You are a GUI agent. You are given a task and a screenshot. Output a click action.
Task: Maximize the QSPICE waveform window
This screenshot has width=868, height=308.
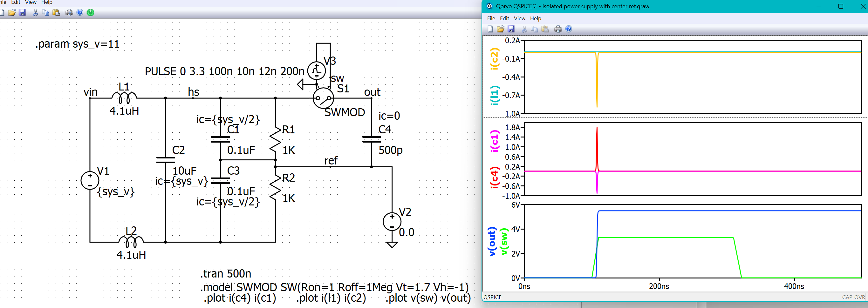pyautogui.click(x=840, y=6)
